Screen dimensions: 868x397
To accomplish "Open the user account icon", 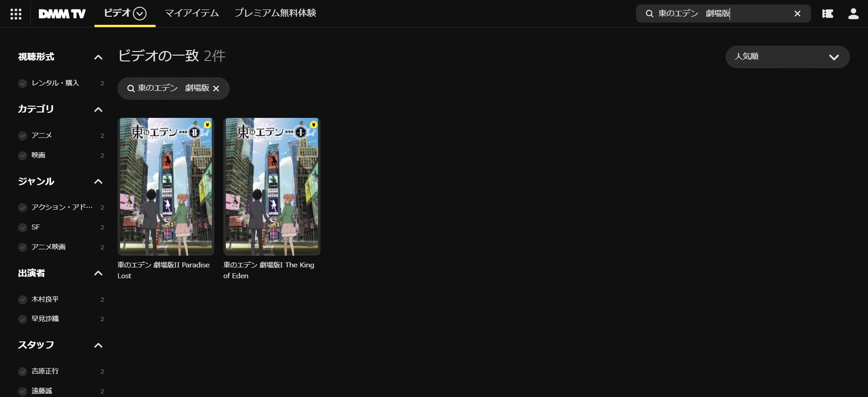I will click(x=853, y=14).
